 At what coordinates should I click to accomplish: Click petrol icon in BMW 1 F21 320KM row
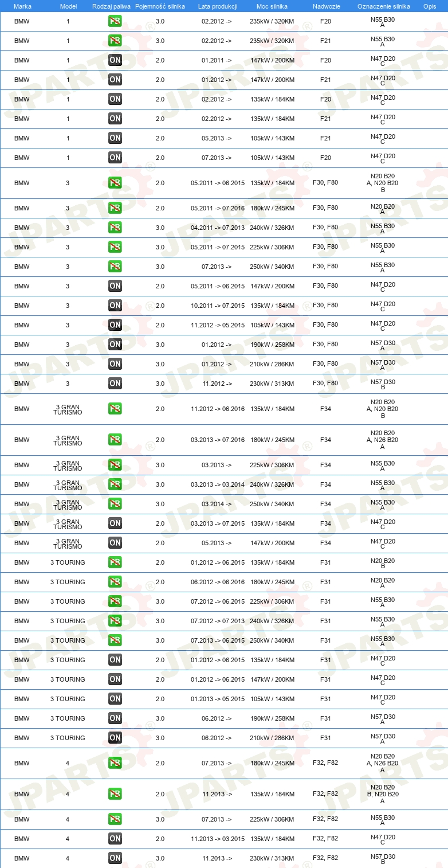115,41
